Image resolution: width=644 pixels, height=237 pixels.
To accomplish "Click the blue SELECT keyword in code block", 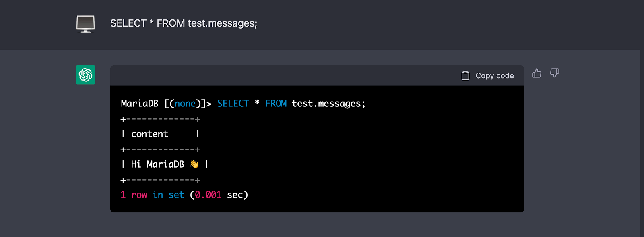I will [x=233, y=104].
